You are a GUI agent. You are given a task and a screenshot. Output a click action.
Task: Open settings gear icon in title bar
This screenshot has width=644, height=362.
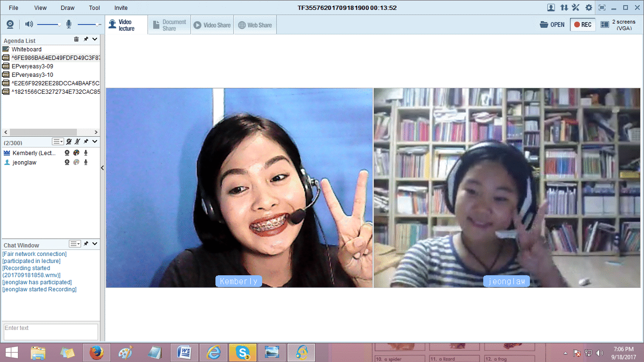589,8
